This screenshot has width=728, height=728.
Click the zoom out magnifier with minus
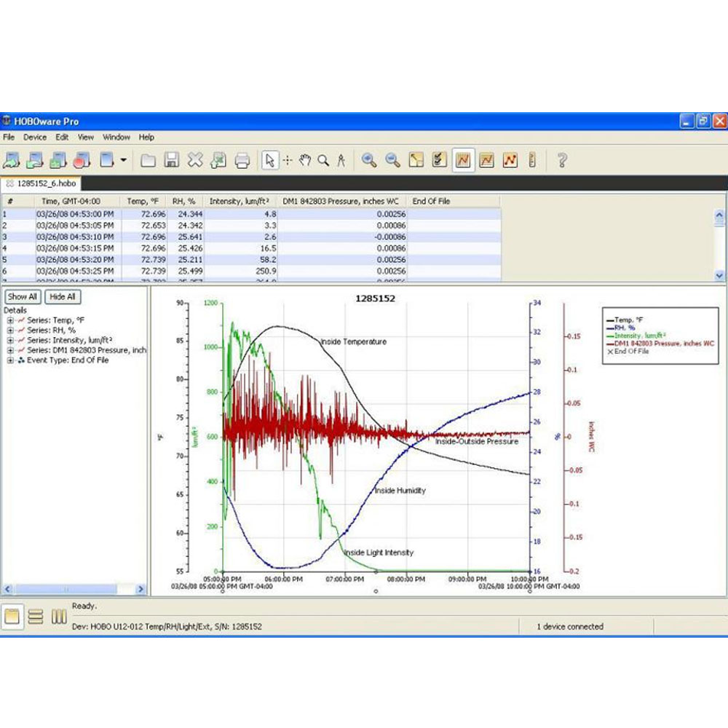click(392, 160)
